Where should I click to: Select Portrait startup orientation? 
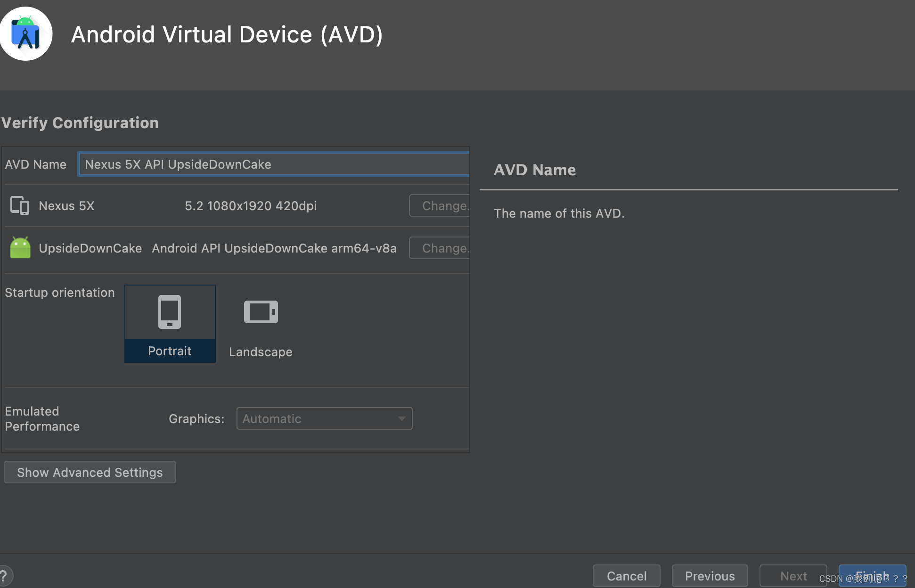[x=170, y=351]
